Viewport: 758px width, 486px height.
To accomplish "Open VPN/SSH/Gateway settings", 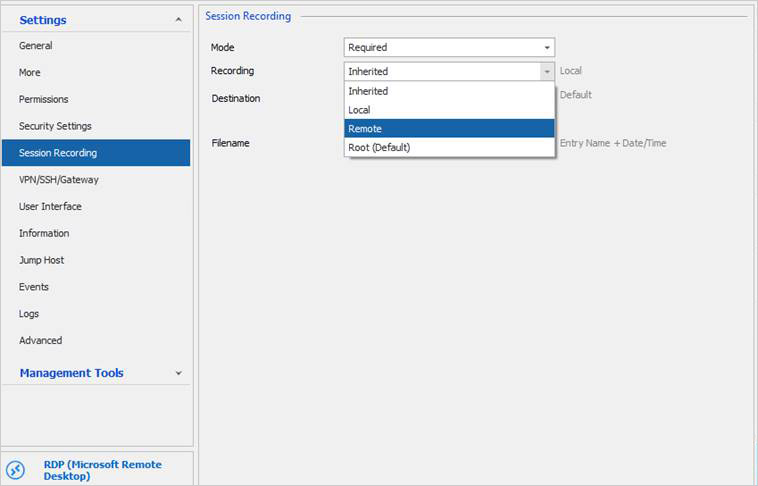I will 59,180.
